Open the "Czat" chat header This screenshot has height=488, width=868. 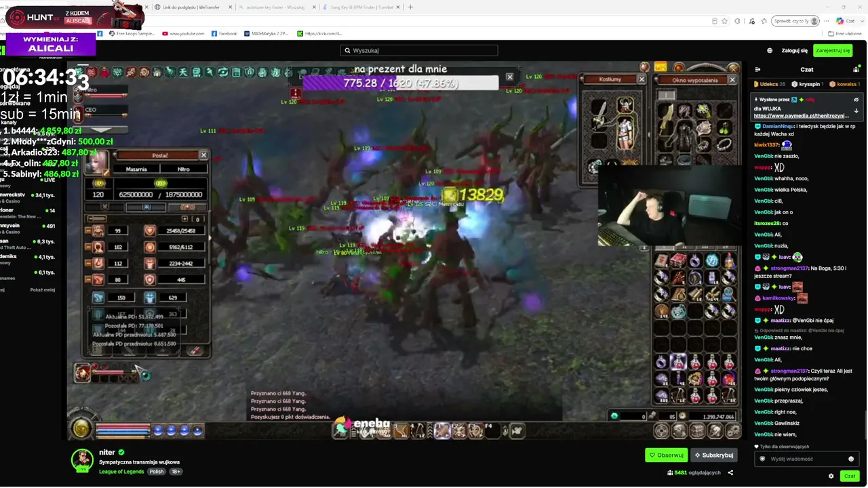tap(806, 69)
